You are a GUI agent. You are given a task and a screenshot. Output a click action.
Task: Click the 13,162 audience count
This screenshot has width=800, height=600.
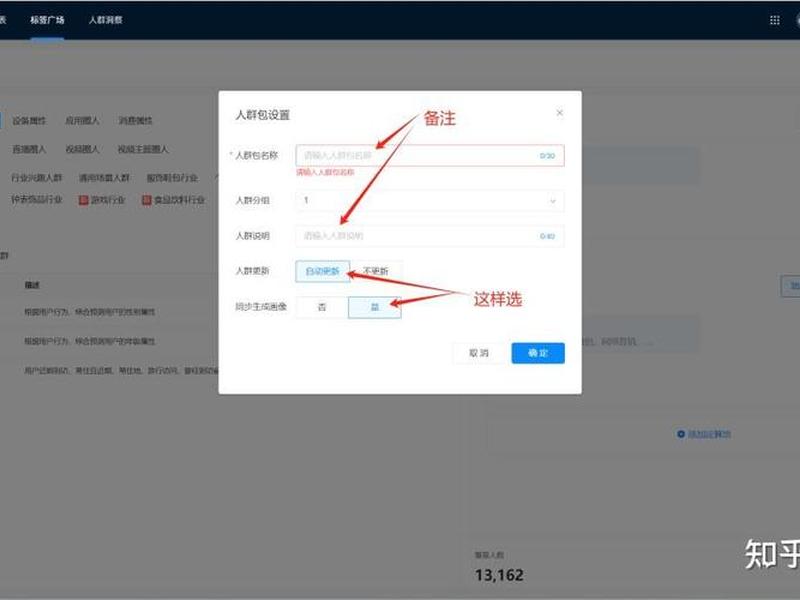(499, 576)
